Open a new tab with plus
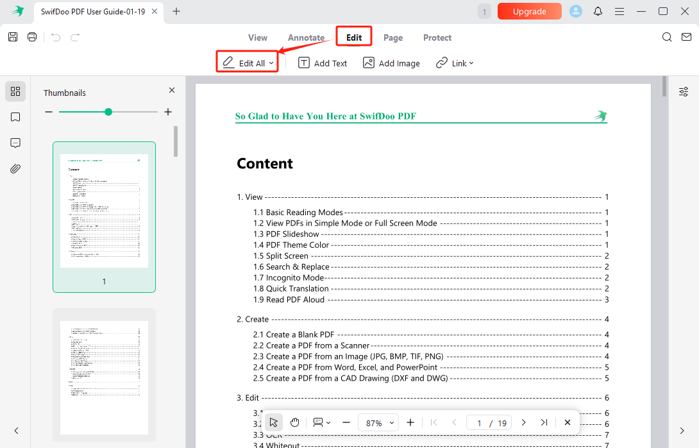This screenshot has height=448, width=700. coord(176,11)
